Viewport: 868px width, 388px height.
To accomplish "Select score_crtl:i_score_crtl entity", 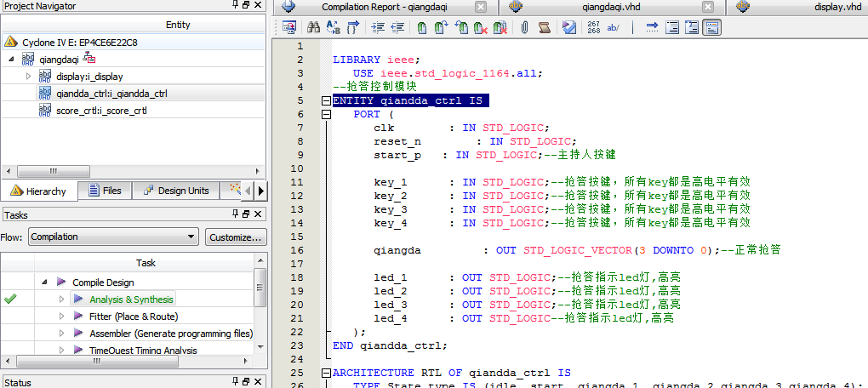I will (101, 111).
